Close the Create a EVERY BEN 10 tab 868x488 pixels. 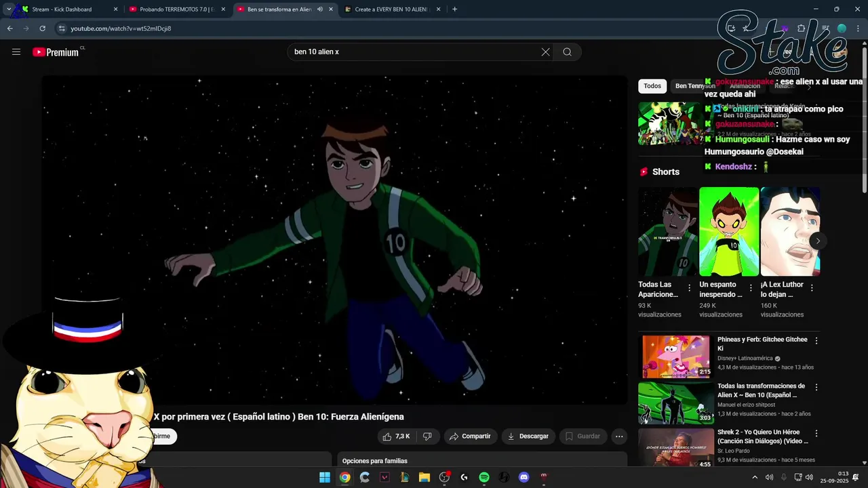pos(438,9)
